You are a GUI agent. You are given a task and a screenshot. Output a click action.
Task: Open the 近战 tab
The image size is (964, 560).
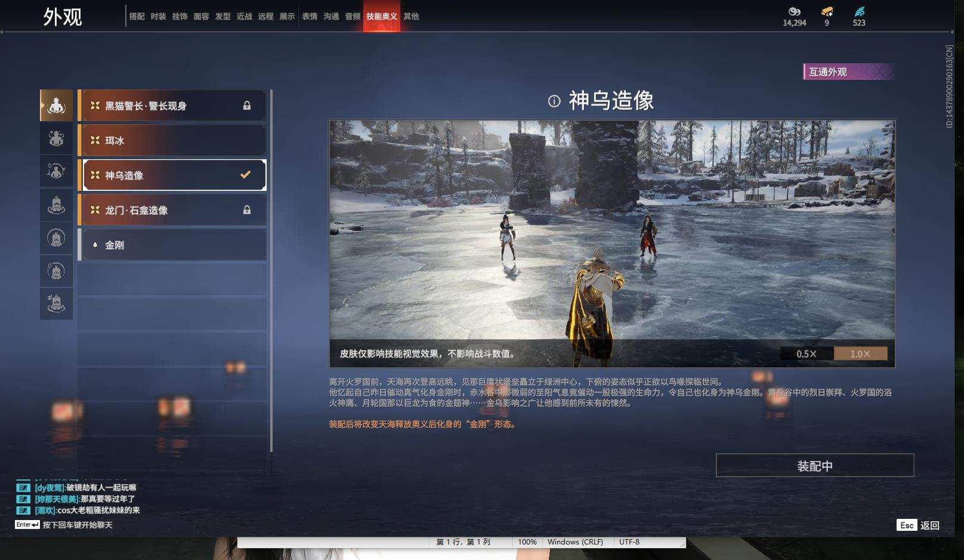pos(244,16)
